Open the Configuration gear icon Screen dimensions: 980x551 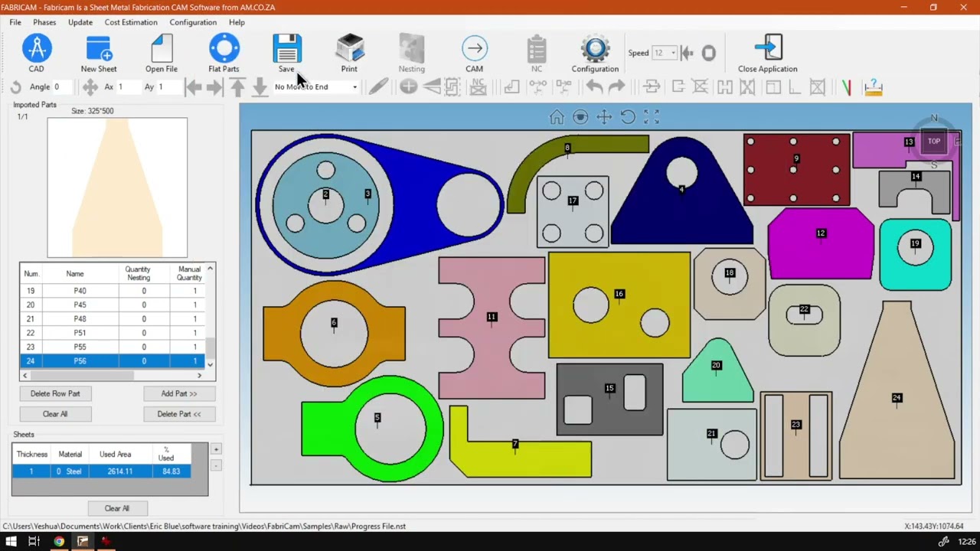tap(595, 49)
